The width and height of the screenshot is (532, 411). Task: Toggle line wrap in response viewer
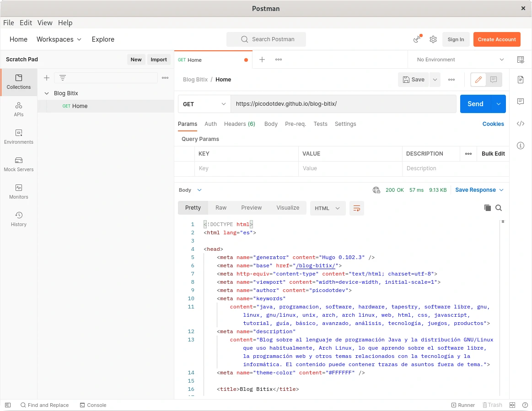pos(357,208)
